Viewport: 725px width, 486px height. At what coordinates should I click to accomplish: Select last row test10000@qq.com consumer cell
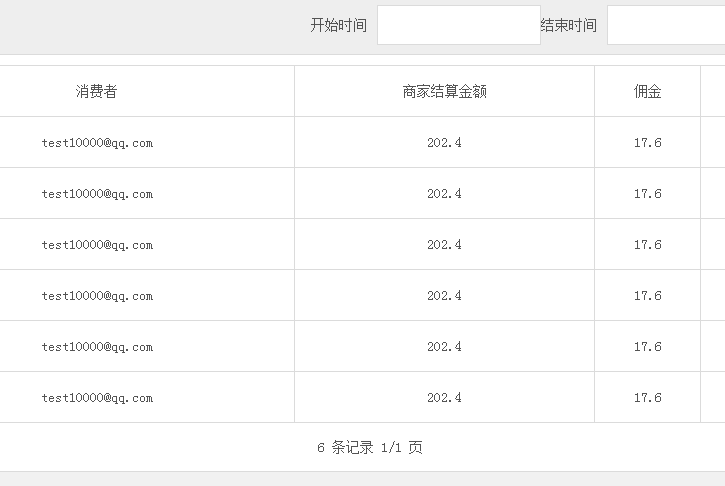pyautogui.click(x=97, y=397)
